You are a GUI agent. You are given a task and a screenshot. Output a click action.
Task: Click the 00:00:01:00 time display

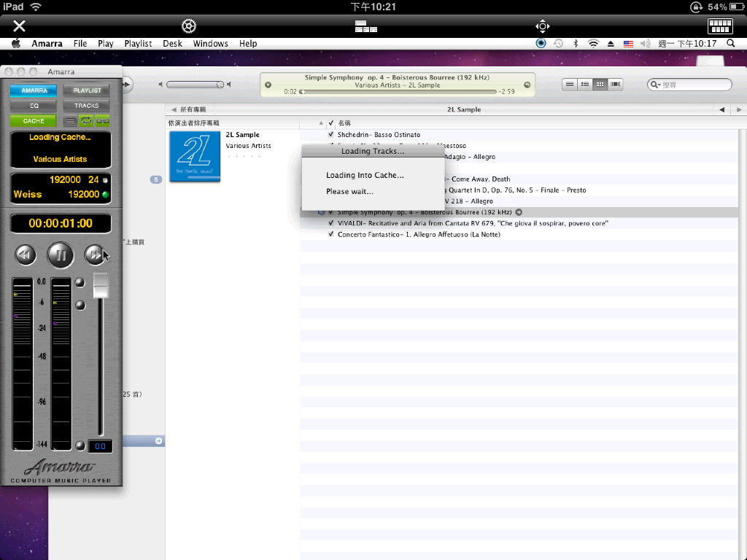coord(61,223)
